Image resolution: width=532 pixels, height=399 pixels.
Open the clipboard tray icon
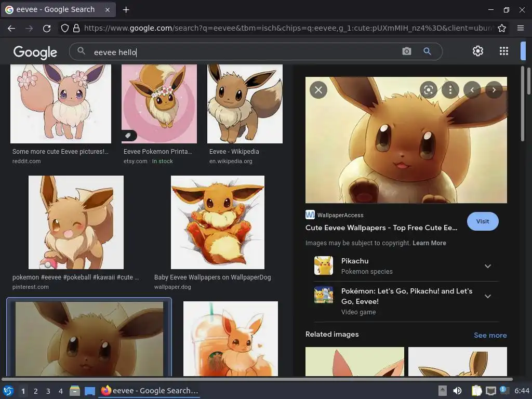(x=477, y=391)
